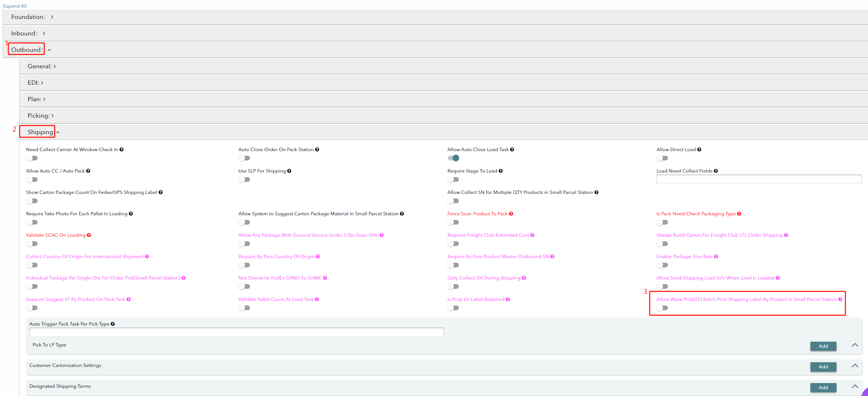
Task: Collapse the Customer Cartonization Settings panel
Action: coord(855,366)
